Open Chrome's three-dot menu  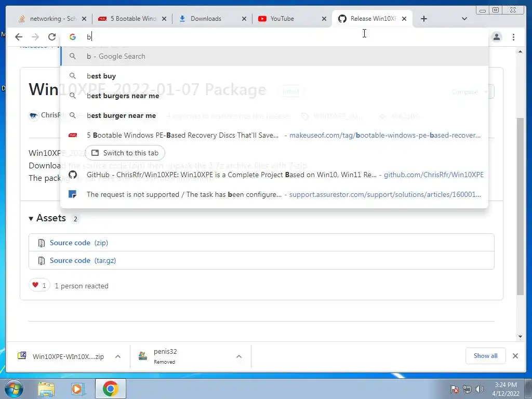513,37
